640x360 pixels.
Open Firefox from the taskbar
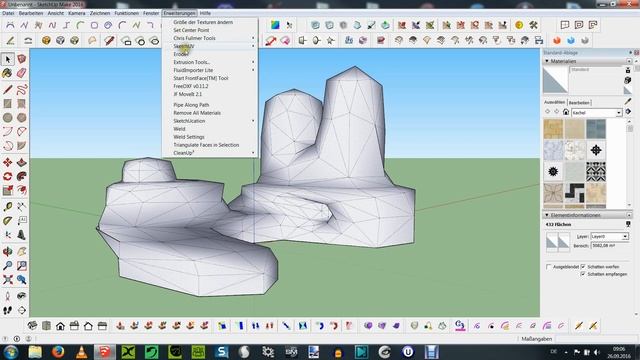58,352
